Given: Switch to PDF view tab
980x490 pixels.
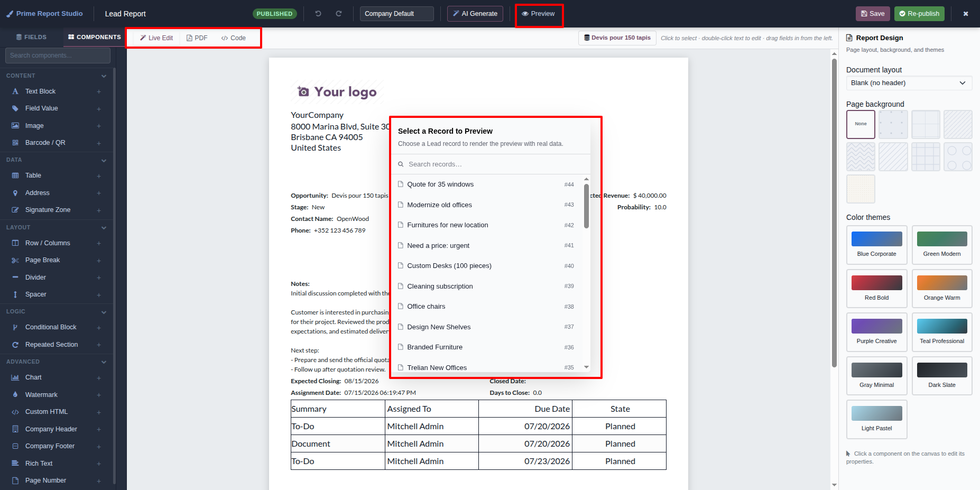Looking at the screenshot, I should (x=197, y=38).
